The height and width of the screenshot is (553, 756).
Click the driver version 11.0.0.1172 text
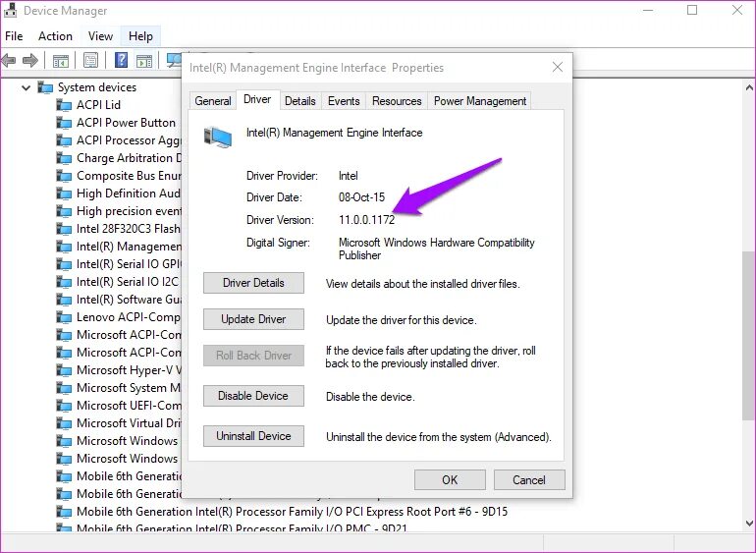(366, 220)
